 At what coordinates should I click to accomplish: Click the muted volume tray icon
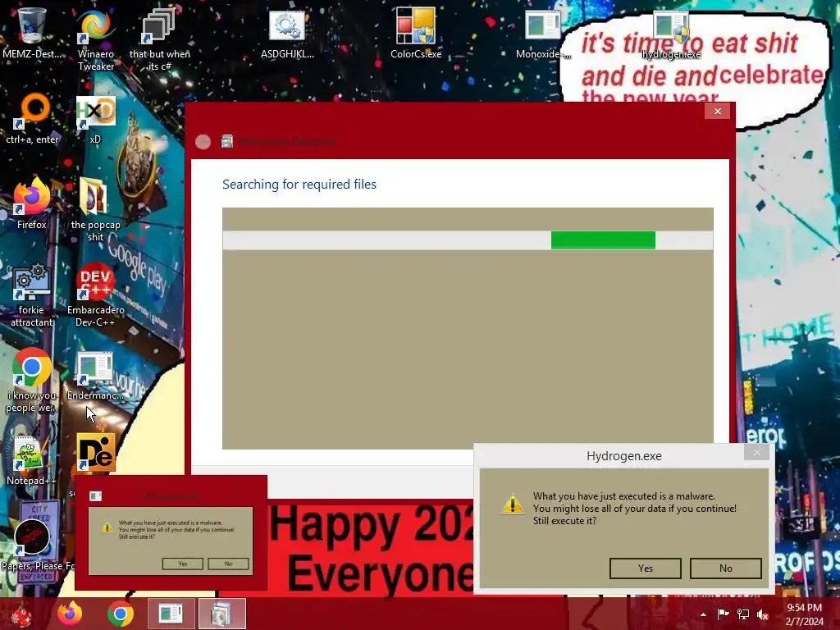[763, 614]
